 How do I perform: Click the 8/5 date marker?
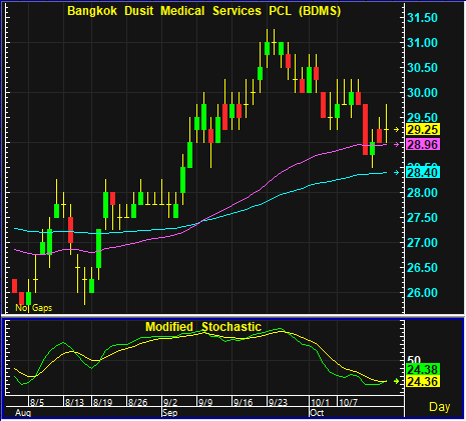coord(37,402)
